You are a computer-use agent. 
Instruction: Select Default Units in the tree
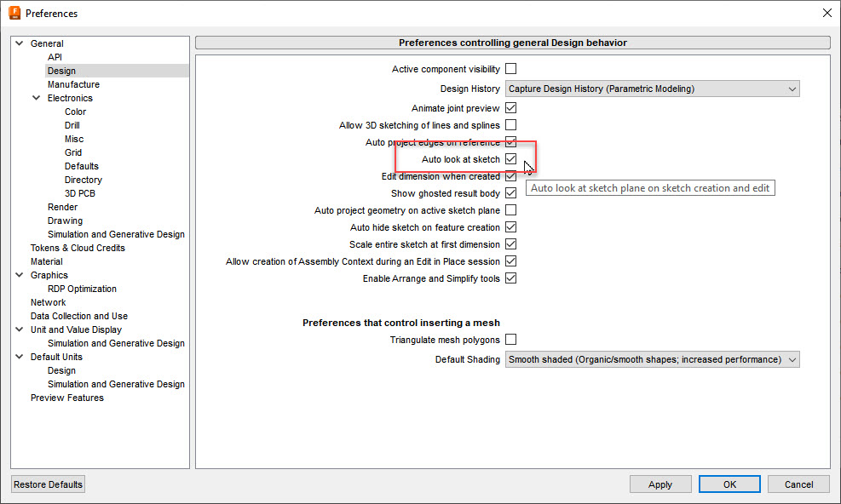pyautogui.click(x=56, y=357)
